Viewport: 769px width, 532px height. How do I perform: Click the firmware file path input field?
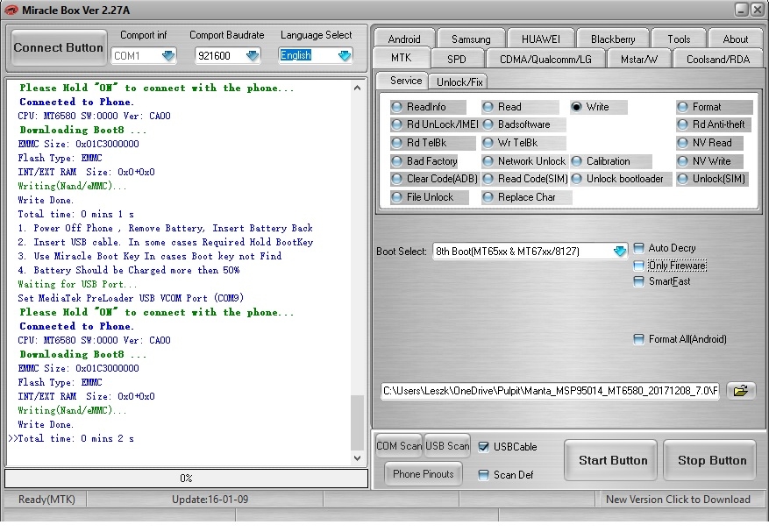pos(551,391)
